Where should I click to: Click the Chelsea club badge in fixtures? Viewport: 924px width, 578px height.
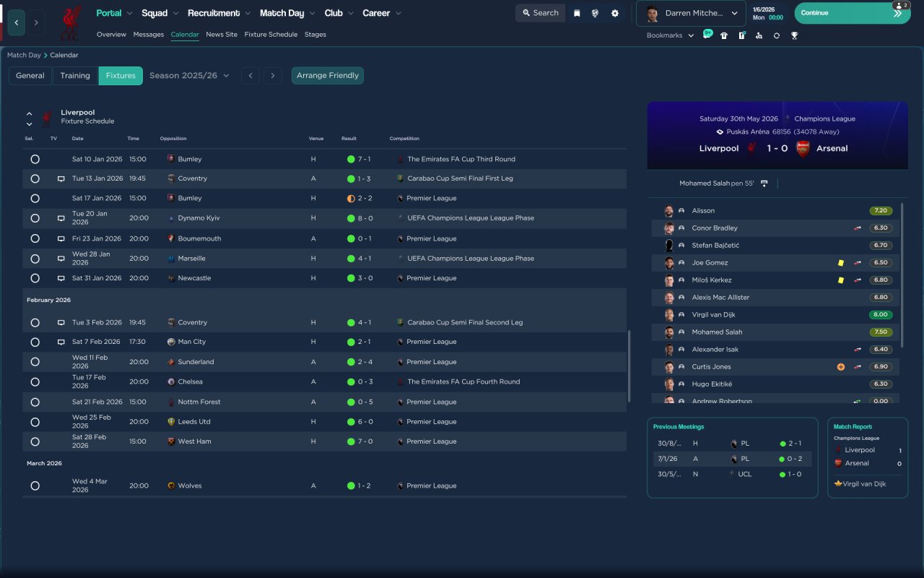click(171, 381)
